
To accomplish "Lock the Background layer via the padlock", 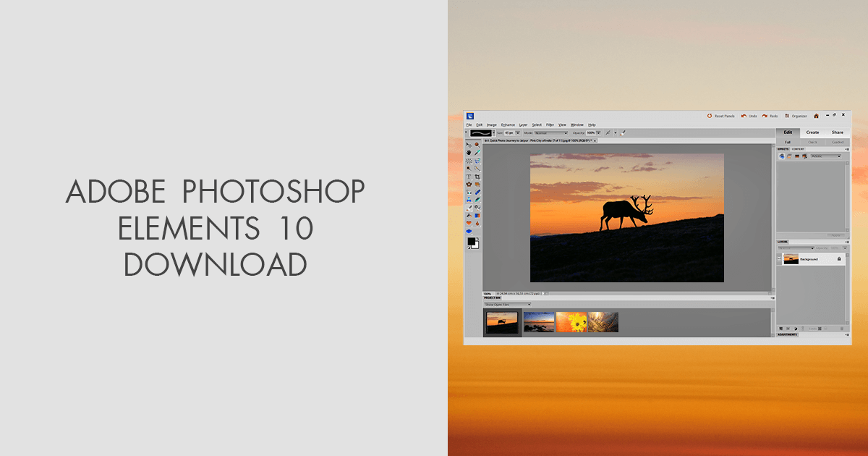I will [839, 258].
